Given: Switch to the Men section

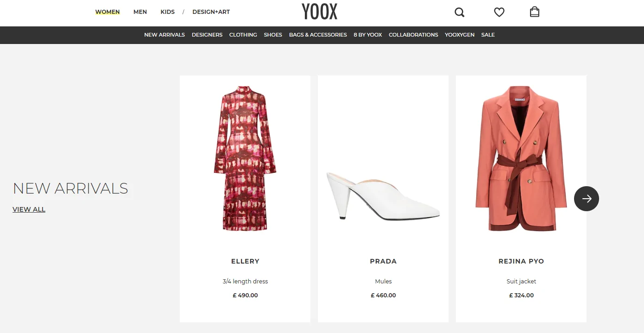Looking at the screenshot, I should point(140,12).
